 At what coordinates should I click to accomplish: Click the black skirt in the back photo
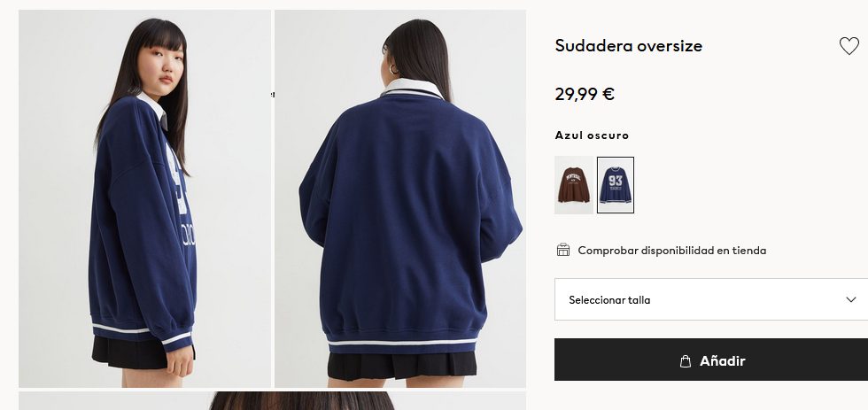click(x=402, y=367)
